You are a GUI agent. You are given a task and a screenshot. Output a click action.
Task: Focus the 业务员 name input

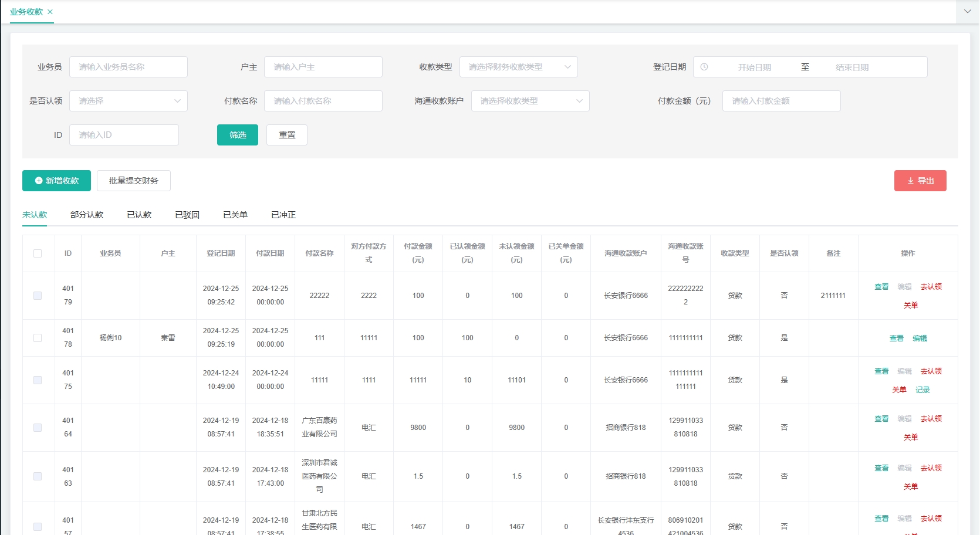129,67
